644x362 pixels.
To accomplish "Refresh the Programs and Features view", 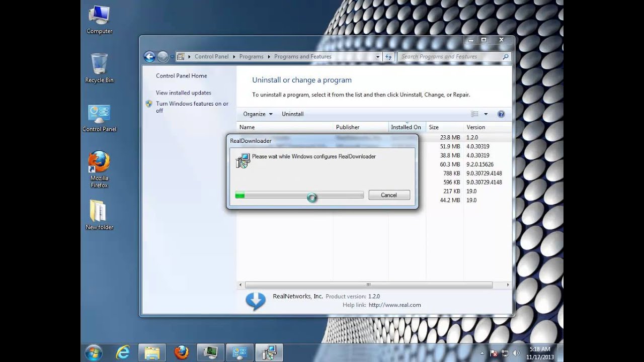I will tap(388, 57).
